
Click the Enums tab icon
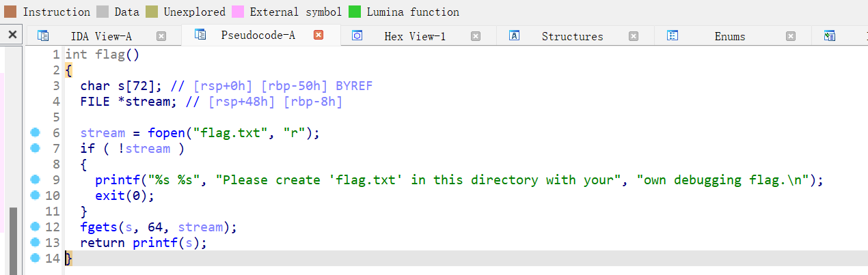(x=673, y=36)
